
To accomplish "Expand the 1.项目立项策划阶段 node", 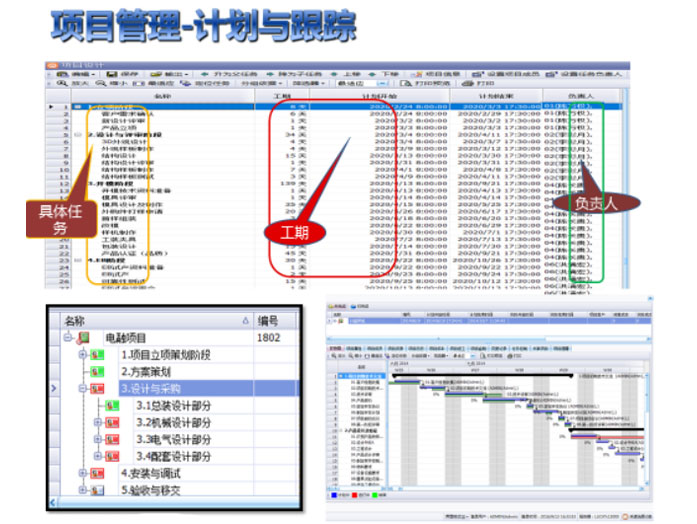I will tap(84, 354).
